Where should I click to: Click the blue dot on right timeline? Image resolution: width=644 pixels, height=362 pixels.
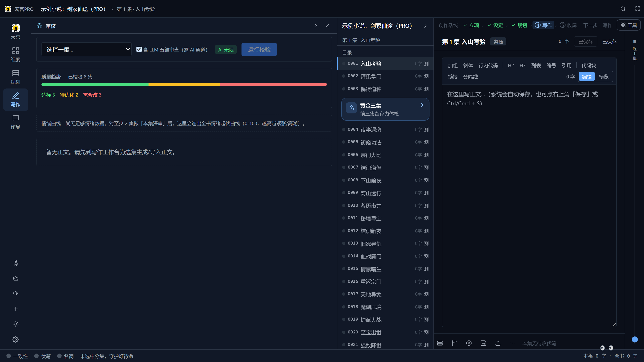coord(635,339)
